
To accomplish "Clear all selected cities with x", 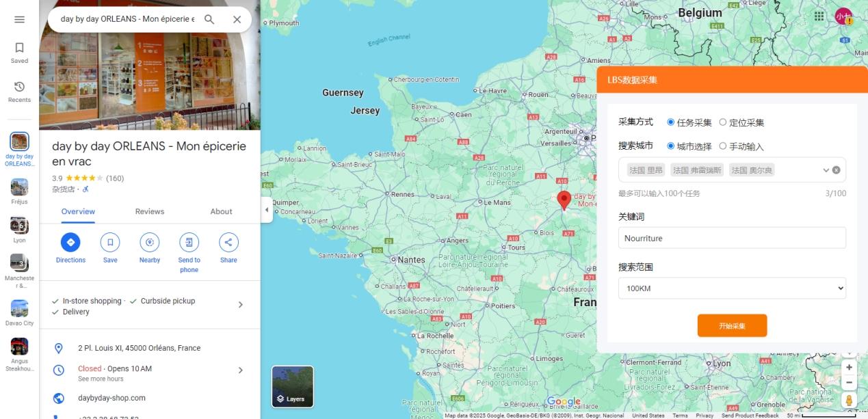I will [836, 170].
